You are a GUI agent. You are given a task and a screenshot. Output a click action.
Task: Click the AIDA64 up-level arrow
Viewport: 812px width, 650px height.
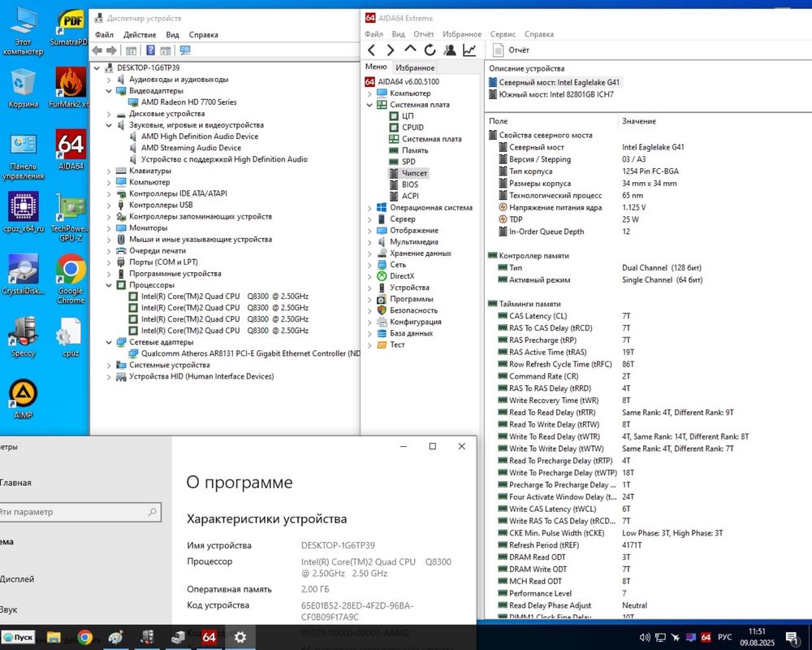410,50
